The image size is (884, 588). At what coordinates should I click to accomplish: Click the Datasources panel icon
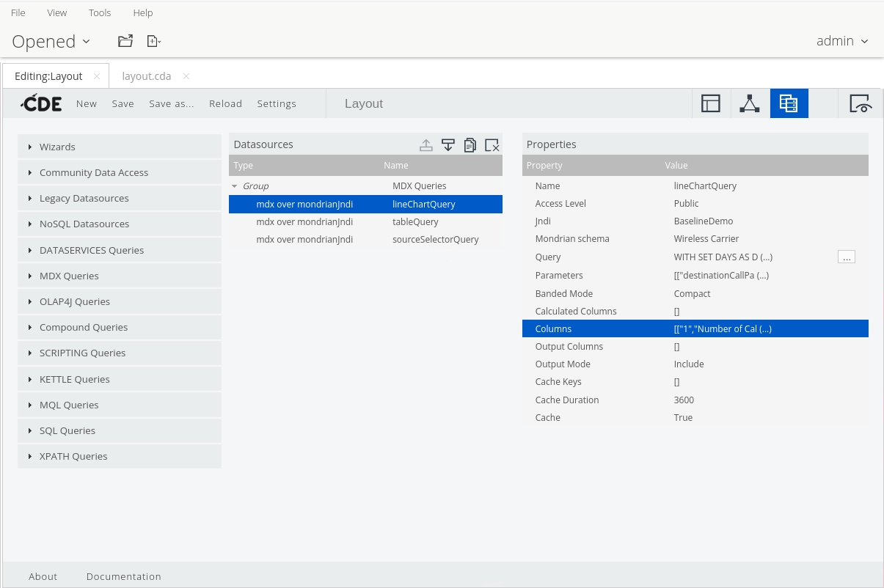pos(789,103)
